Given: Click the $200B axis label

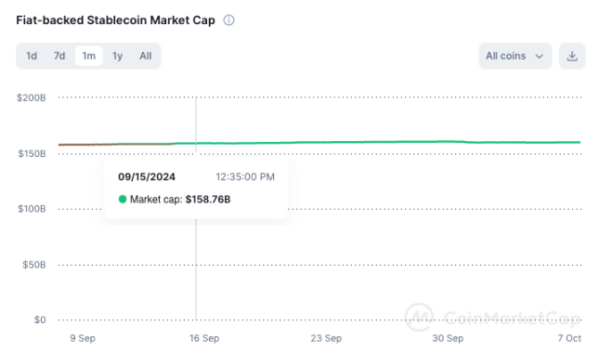Looking at the screenshot, I should pos(32,97).
